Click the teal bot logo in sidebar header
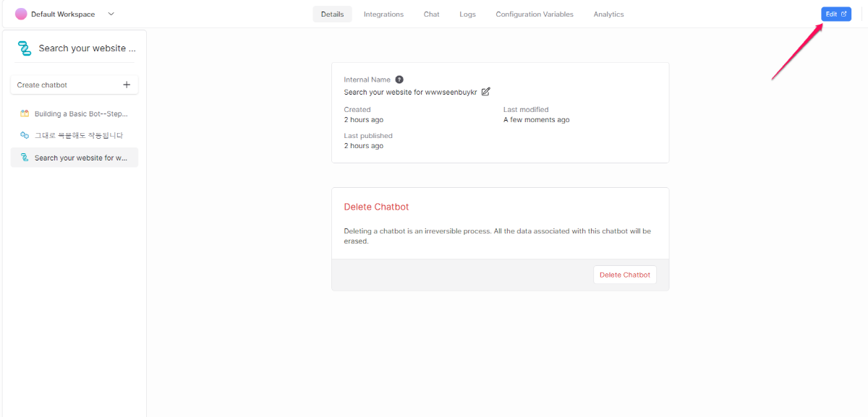Screen dimensions: 868x417 pos(25,48)
